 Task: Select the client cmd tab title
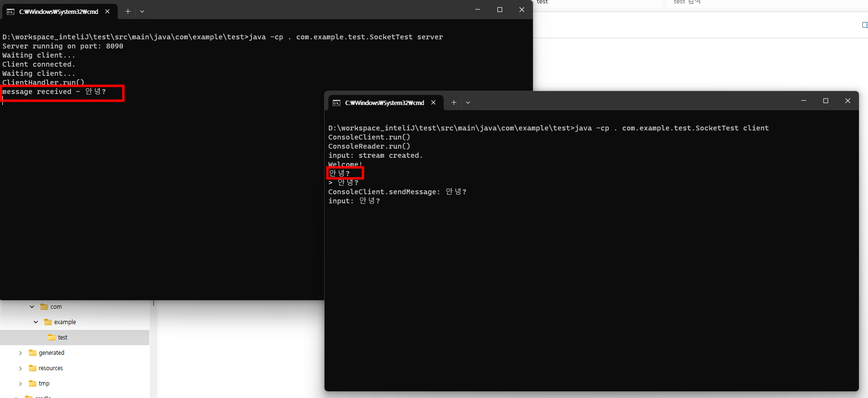[x=385, y=103]
